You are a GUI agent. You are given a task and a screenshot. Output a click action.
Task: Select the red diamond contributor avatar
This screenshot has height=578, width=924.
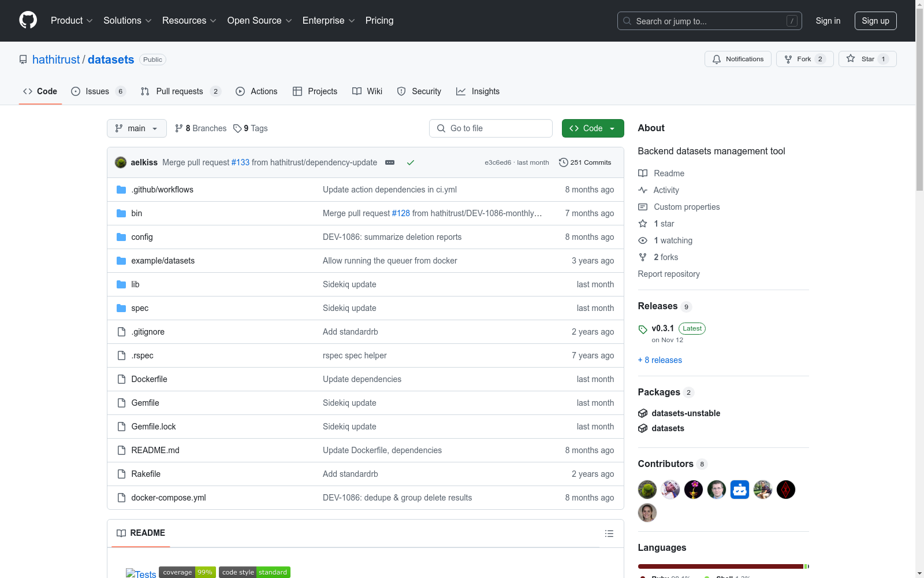tap(786, 490)
